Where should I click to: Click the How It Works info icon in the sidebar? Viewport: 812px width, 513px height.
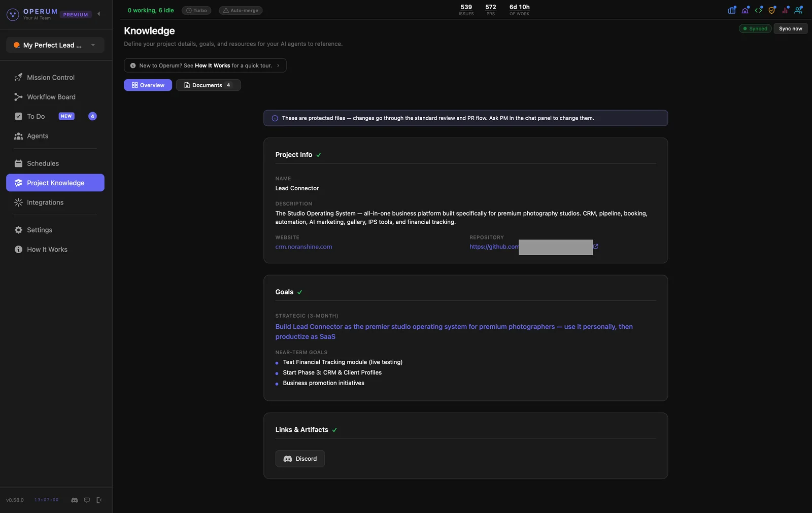pos(18,250)
